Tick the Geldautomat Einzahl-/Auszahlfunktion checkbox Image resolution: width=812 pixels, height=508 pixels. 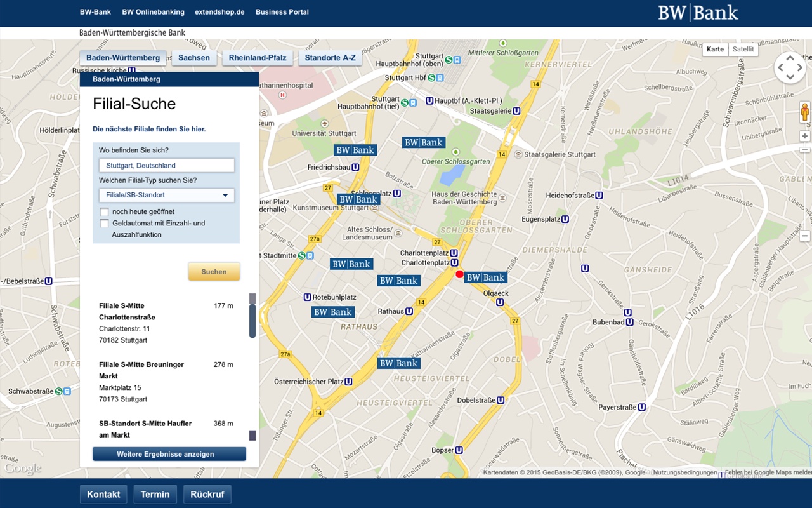105,224
